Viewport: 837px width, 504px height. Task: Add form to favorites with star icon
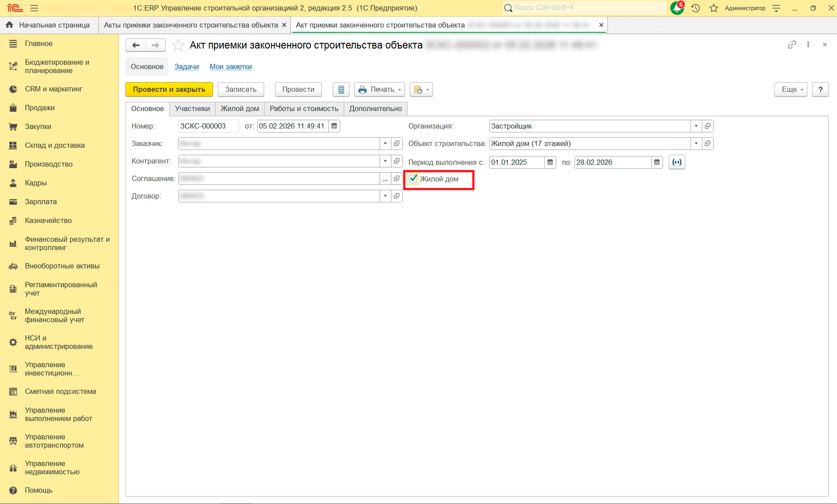(x=178, y=45)
